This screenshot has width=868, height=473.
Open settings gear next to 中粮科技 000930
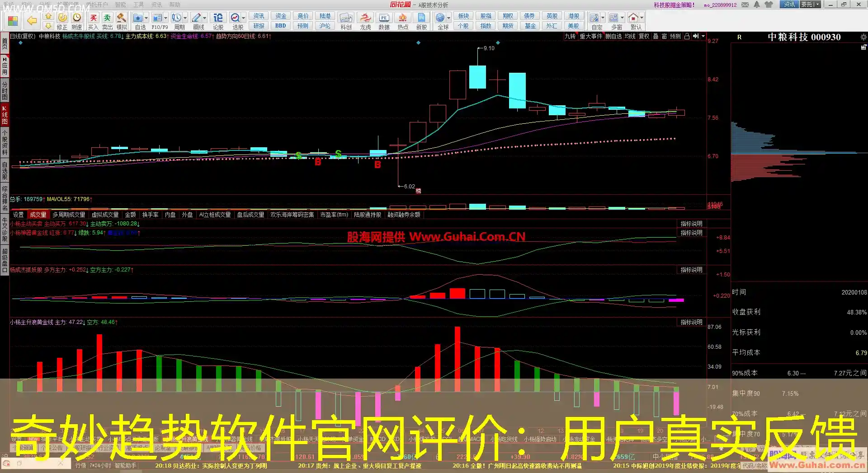863,37
